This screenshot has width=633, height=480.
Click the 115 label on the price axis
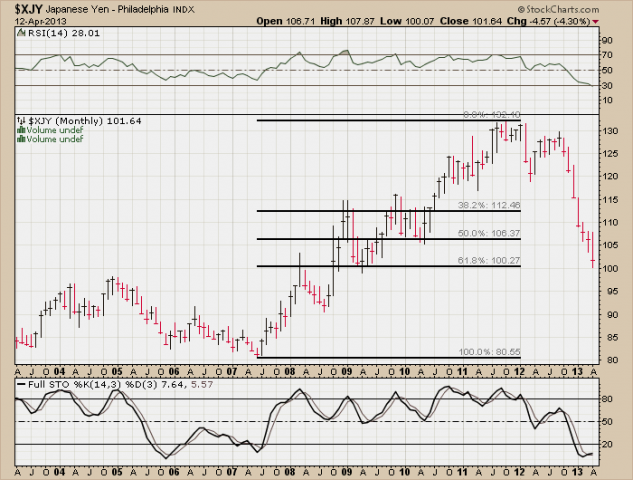(x=609, y=199)
